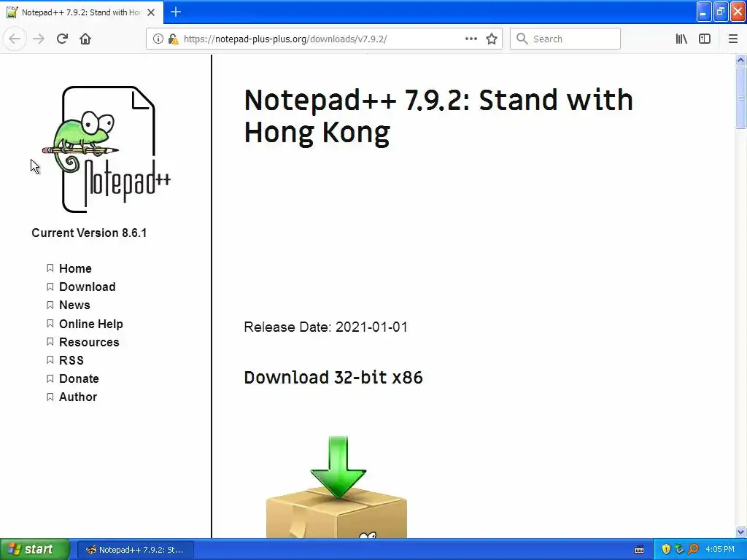The image size is (747, 560).
Task: Click the page scrollbar up arrow
Action: (740, 60)
